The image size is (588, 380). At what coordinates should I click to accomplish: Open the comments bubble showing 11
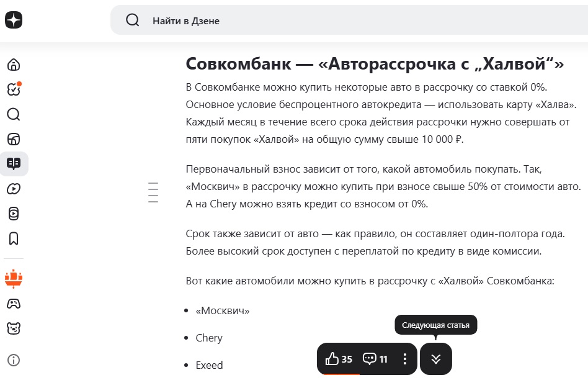pyautogui.click(x=375, y=359)
